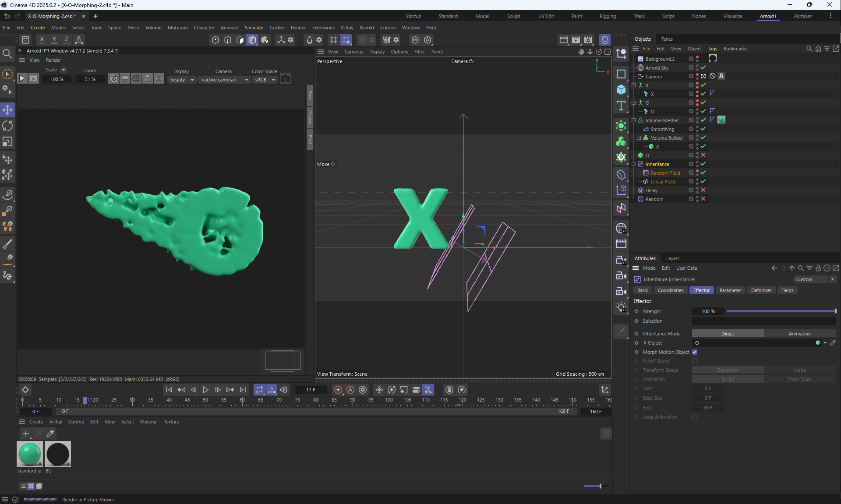The width and height of the screenshot is (841, 504).
Task: Select the Scale tool in left toolbar
Action: [x=7, y=142]
